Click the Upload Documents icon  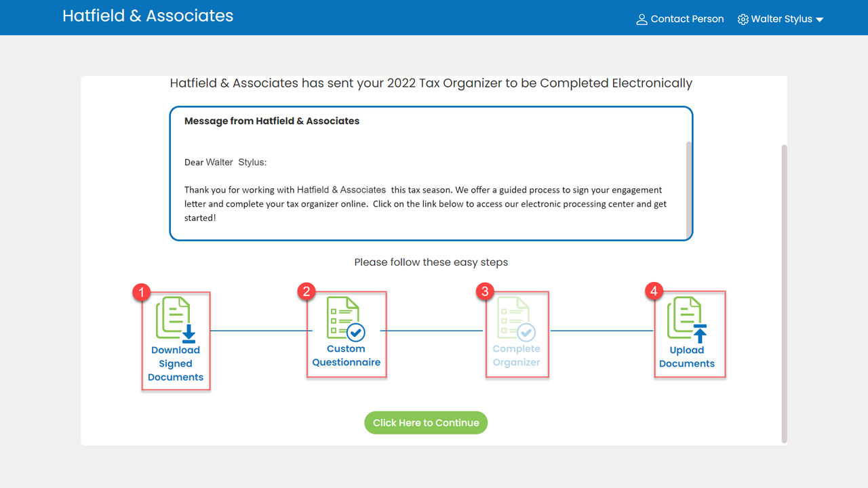(687, 319)
